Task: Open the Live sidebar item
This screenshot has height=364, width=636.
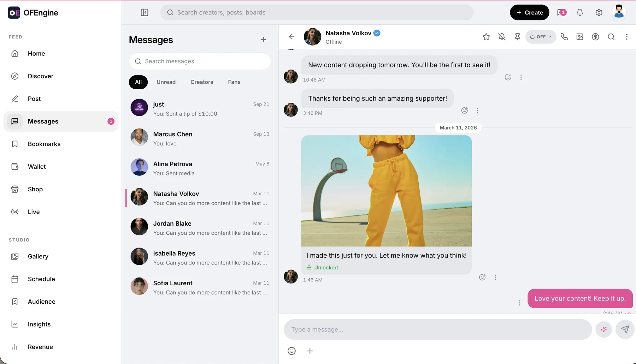Action: point(61,212)
